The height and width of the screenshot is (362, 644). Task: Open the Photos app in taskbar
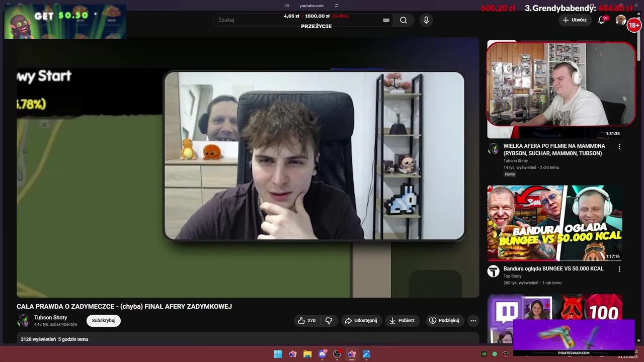click(366, 354)
